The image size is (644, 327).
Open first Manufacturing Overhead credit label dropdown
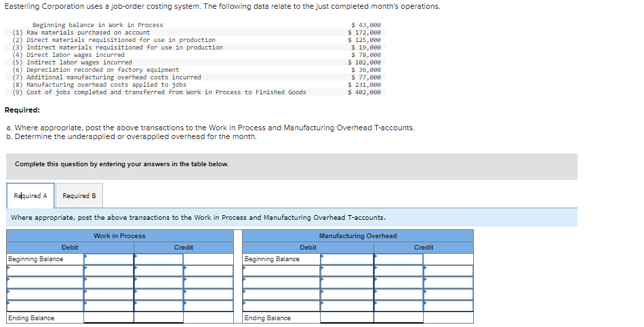point(399,271)
